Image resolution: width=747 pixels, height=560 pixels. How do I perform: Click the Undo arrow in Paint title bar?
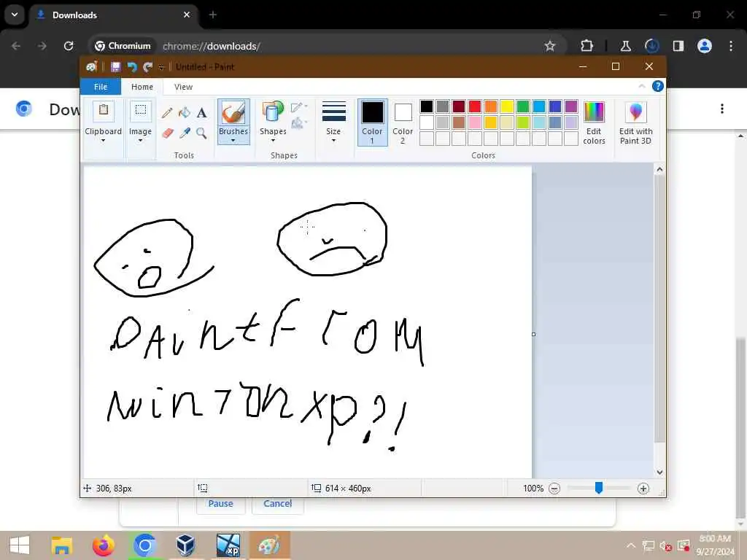[x=131, y=66]
